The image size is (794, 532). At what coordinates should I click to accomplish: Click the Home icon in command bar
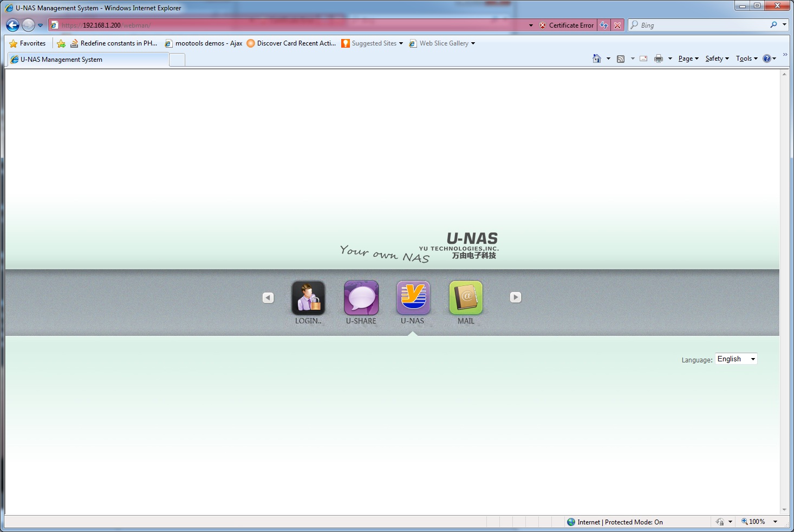tap(597, 59)
